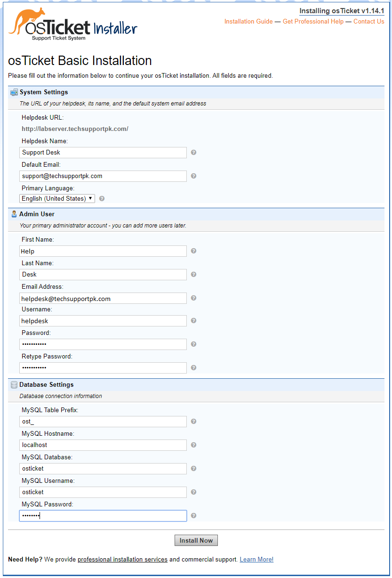Open the Primary Language dropdown
The height and width of the screenshot is (578, 392).
[x=57, y=199]
